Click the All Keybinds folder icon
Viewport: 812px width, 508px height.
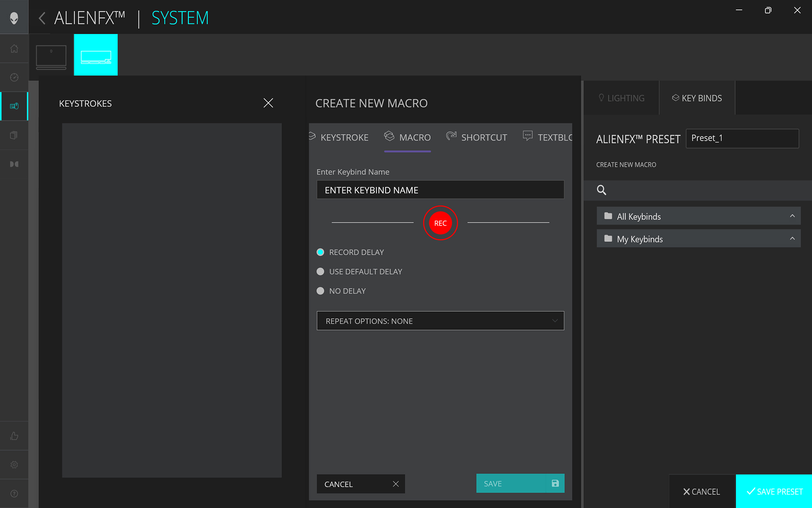click(608, 215)
